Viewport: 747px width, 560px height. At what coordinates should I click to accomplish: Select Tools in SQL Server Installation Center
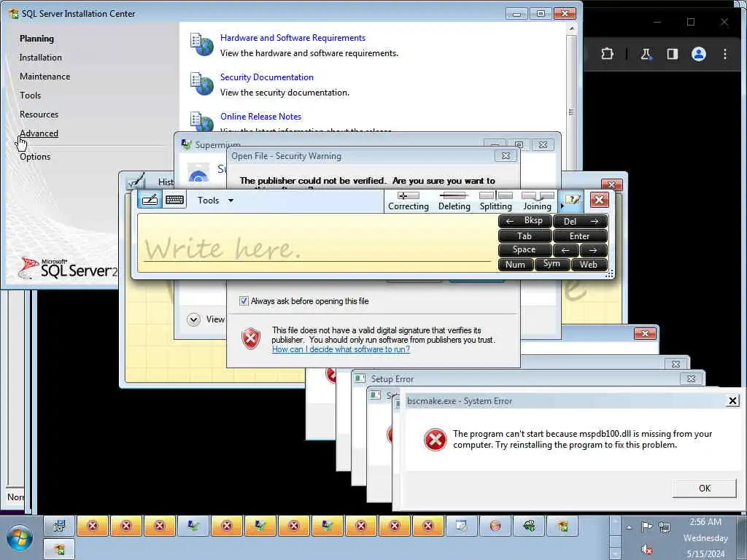[30, 96]
